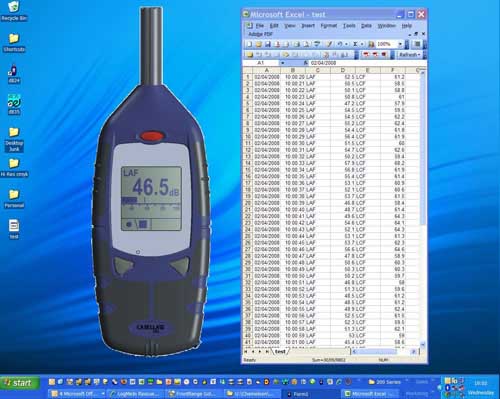Select the Shortcuts folder on the desktop
Viewport: 500px width, 399px height.
[14, 42]
